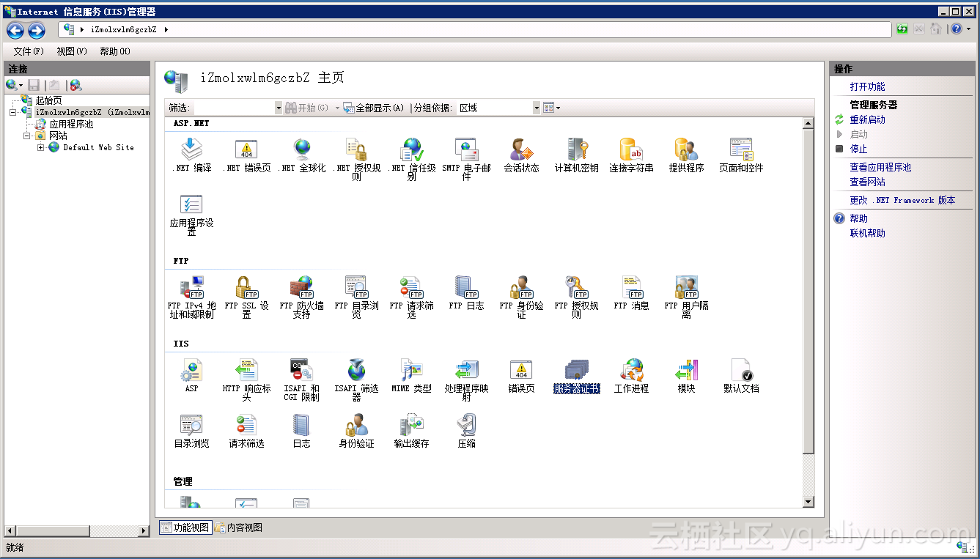The image size is (980, 559).
Task: Open FTP IPv4 地址和域限制
Action: (191, 297)
